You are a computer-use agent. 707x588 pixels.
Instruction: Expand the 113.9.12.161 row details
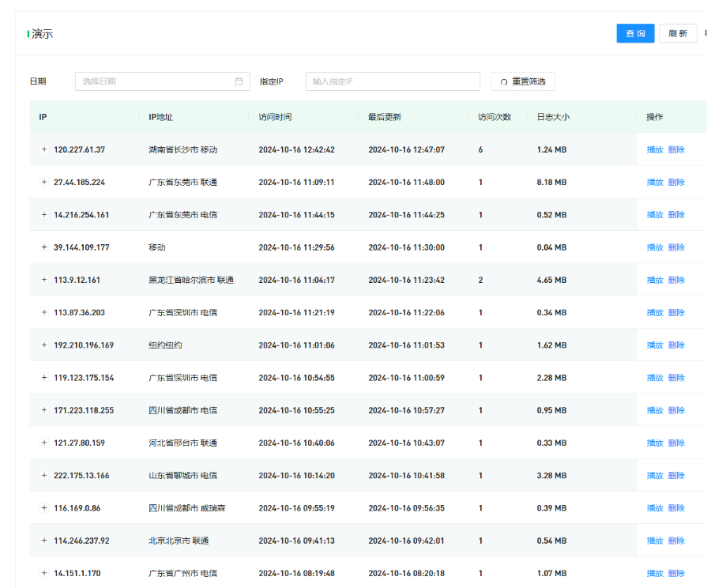(x=44, y=280)
